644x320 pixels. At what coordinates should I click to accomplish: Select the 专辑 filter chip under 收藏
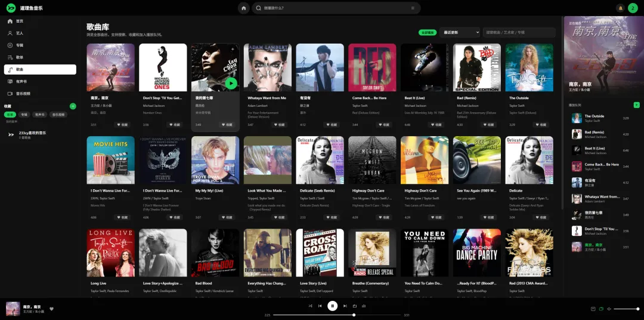point(24,115)
